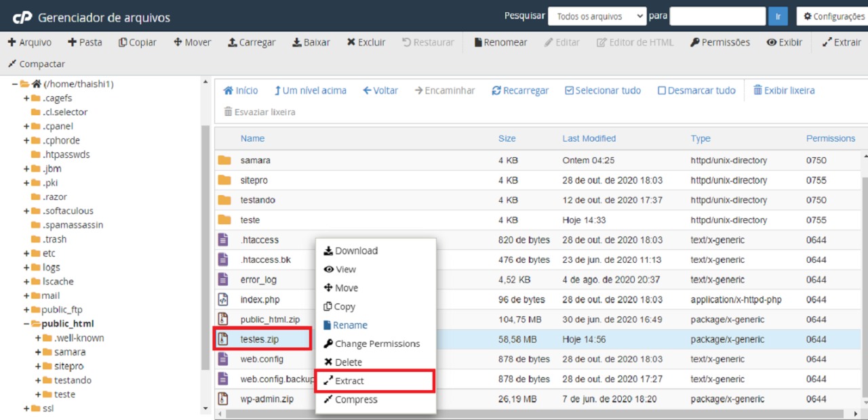Click the samara folder icon in file list
This screenshot has width=868, height=420.
point(224,161)
